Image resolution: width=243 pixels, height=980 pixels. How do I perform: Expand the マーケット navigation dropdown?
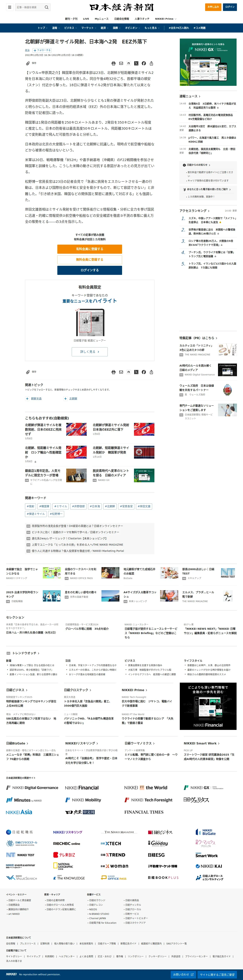89,28
